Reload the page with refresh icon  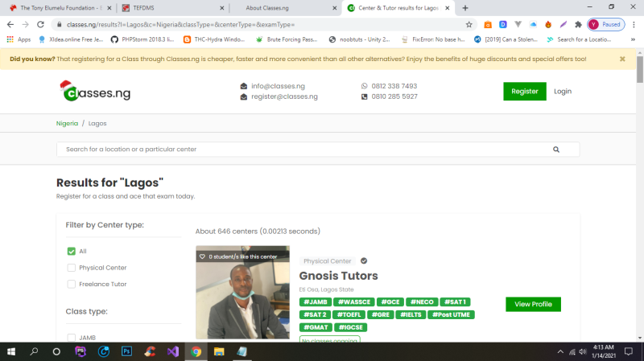point(40,25)
